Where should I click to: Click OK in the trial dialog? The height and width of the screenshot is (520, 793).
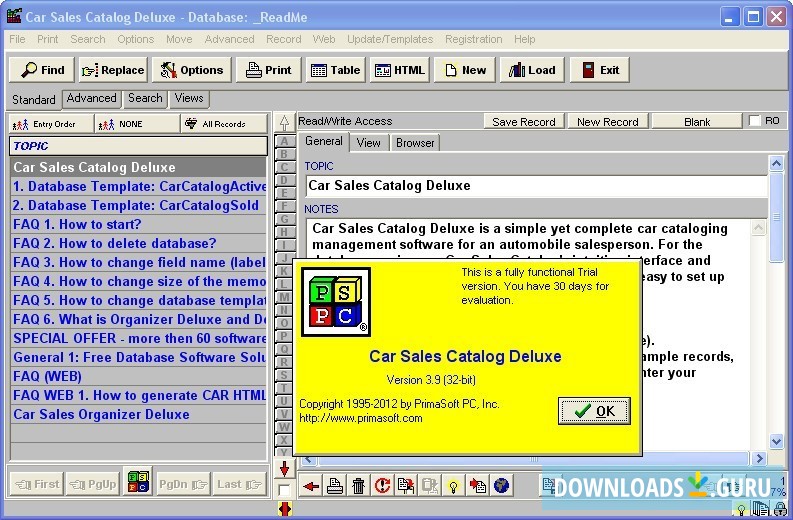[594, 411]
